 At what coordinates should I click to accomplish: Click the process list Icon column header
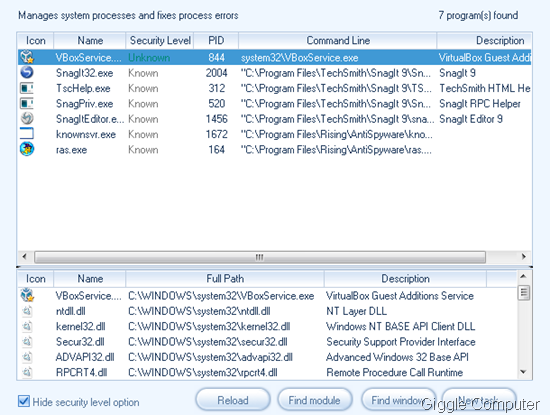pos(35,41)
